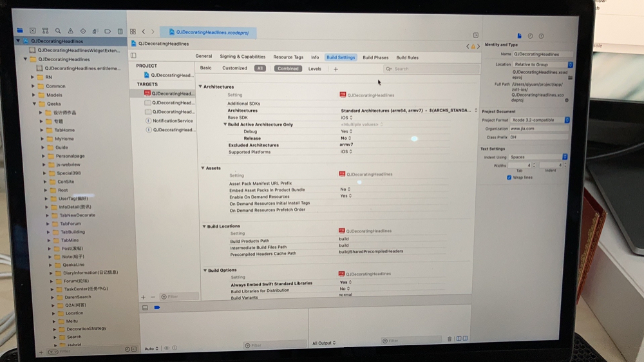Collapse Build Active Architecture Only row
The image size is (644, 362).
click(x=225, y=124)
